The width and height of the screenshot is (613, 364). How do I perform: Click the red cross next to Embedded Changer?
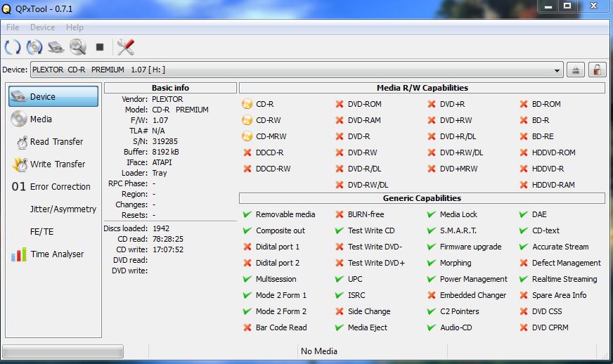point(432,295)
